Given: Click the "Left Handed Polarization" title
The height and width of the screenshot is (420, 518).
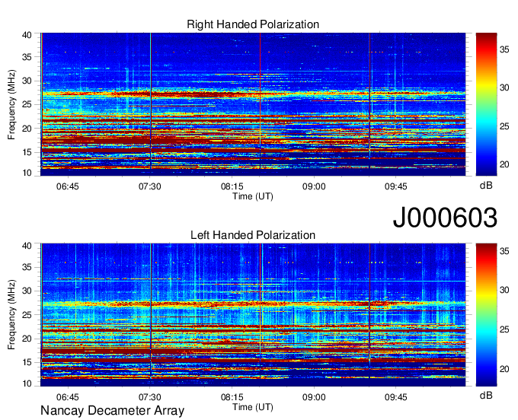Looking at the screenshot, I should (x=253, y=235).
